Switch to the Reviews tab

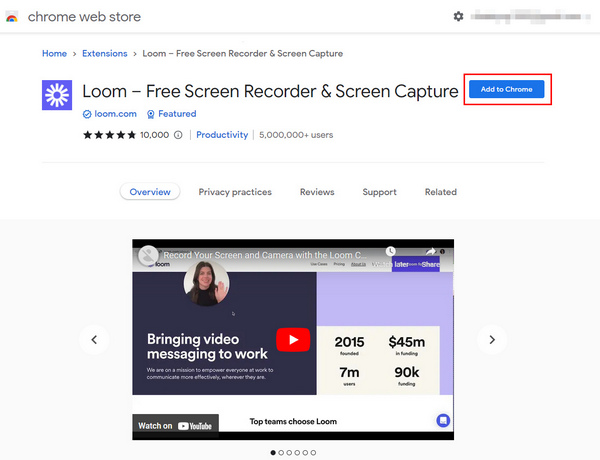317,192
